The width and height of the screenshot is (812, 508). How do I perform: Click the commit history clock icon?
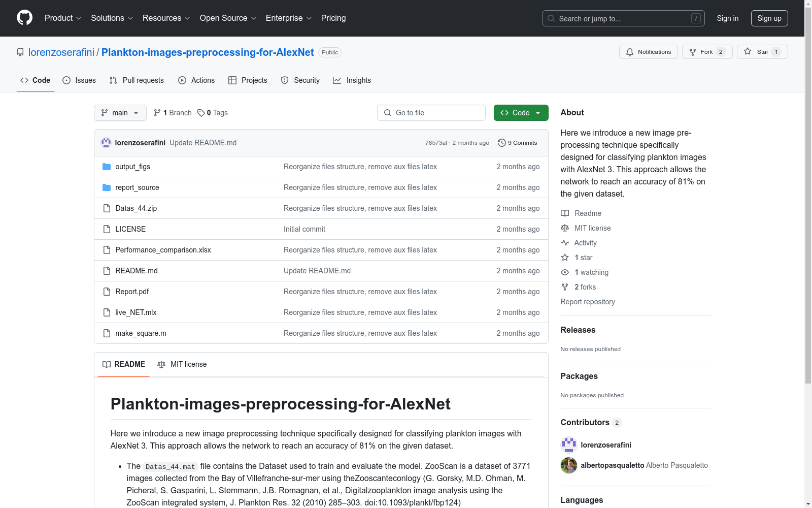click(x=502, y=143)
